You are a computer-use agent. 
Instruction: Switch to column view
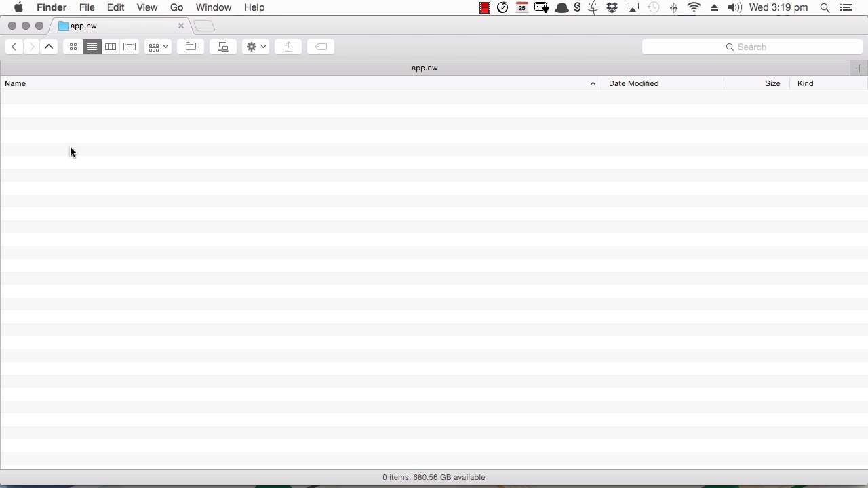click(x=111, y=47)
